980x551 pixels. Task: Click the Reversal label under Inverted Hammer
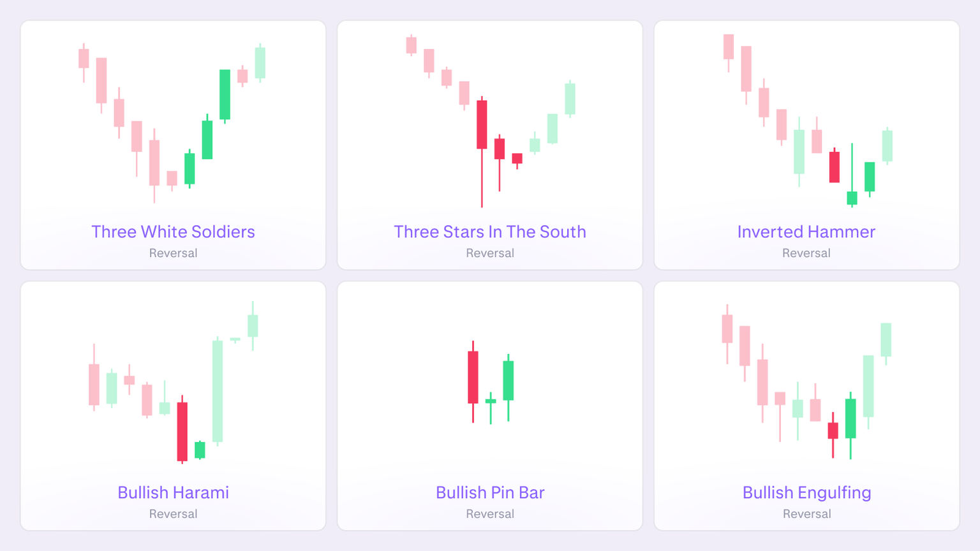806,253
